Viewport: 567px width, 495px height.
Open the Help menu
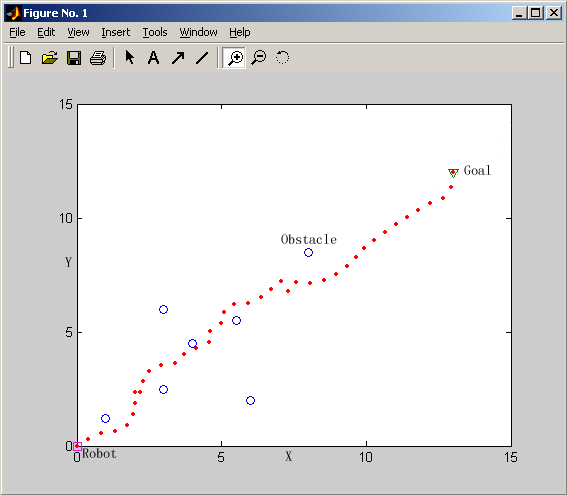(x=239, y=33)
